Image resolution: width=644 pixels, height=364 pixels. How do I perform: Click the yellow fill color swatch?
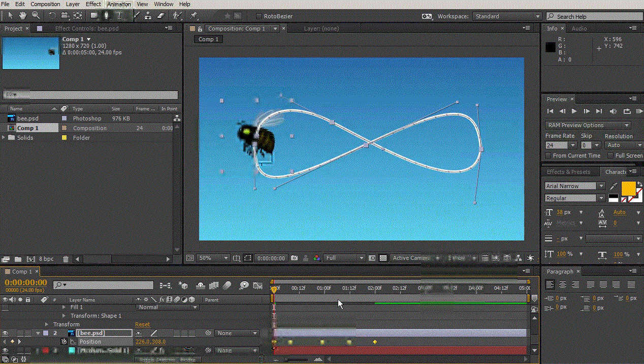629,188
